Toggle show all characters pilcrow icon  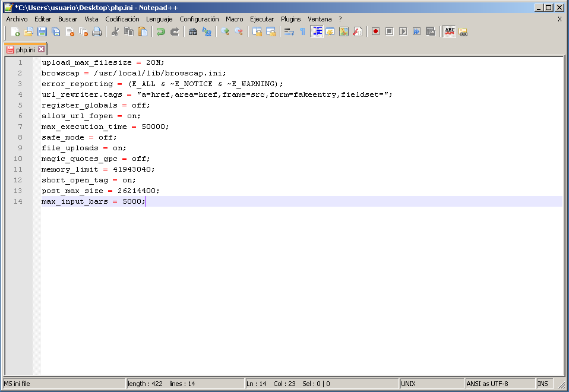click(302, 31)
